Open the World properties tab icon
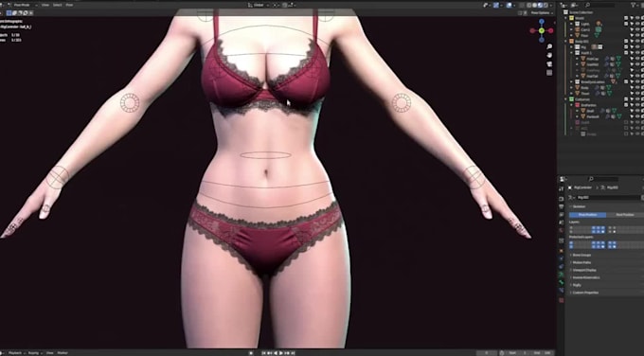The height and width of the screenshot is (356, 644). [x=562, y=230]
